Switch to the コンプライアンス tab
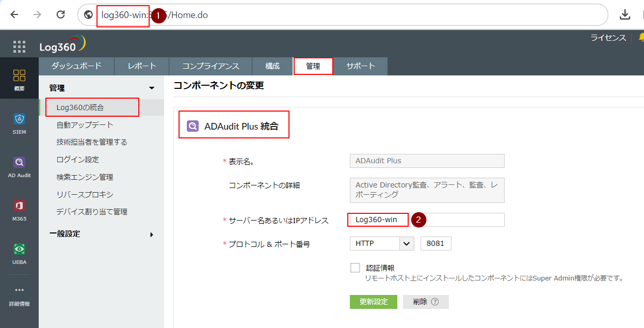 coord(211,66)
